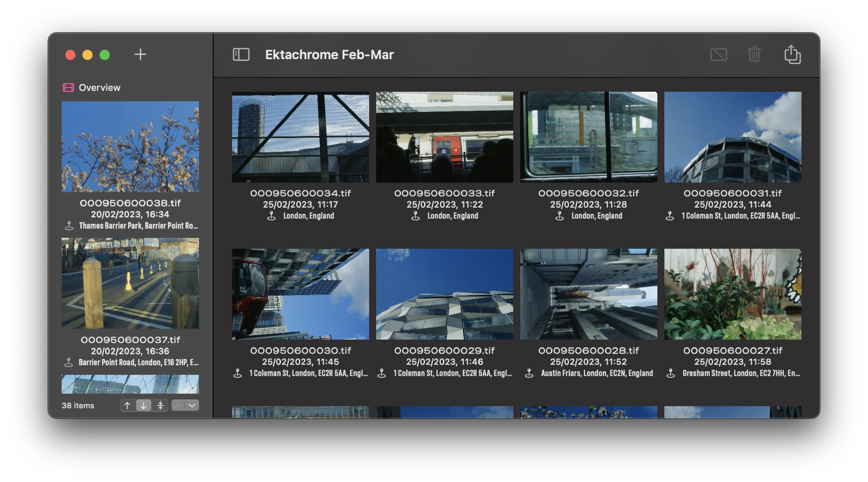Image resolution: width=868 pixels, height=482 pixels.
Task: Click date 20/02/2023, 16:36
Action: (130, 351)
